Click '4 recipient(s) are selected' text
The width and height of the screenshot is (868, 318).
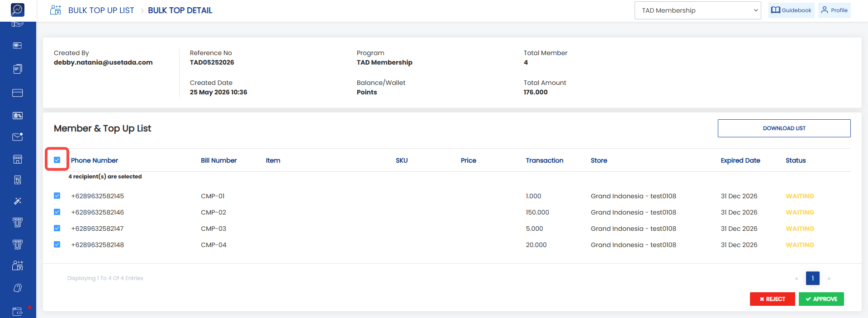click(105, 177)
